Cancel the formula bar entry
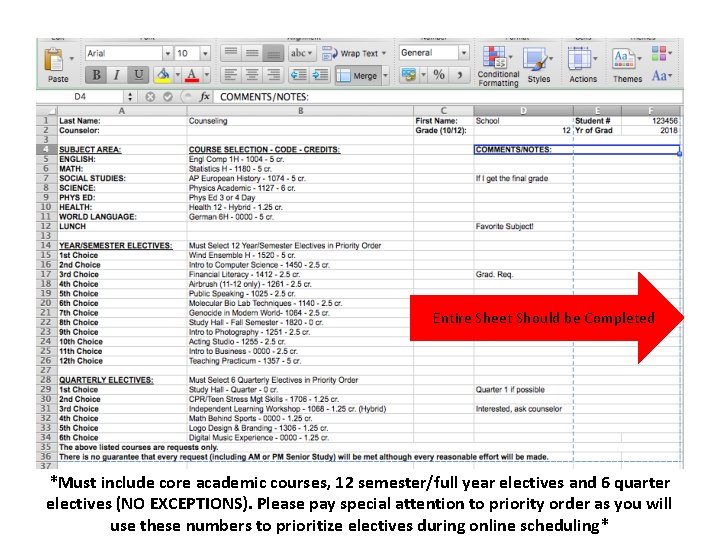 point(150,97)
